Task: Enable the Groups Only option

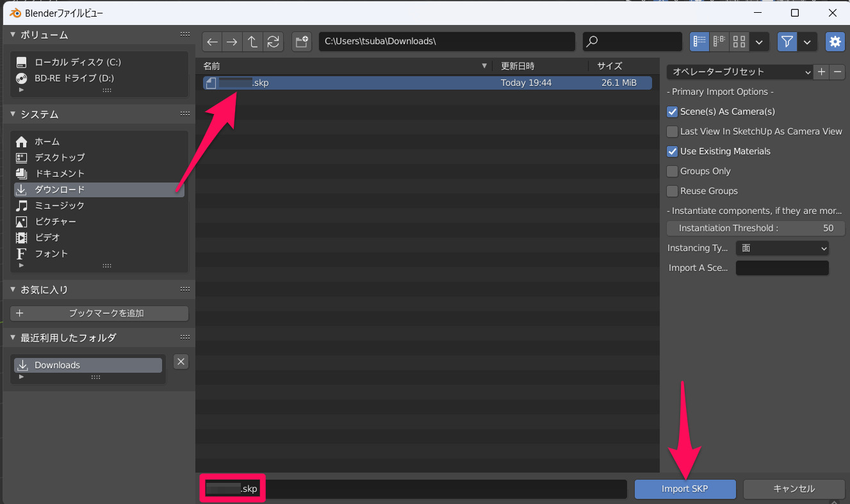Action: [x=672, y=171]
